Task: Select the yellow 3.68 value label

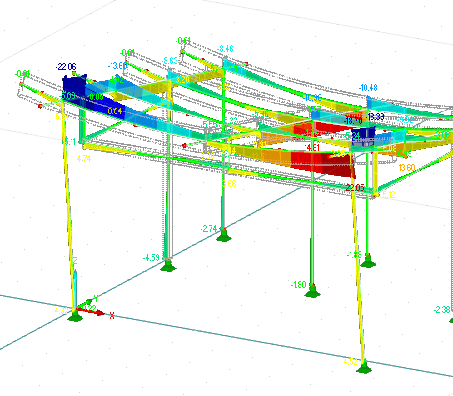Action: click(x=229, y=183)
